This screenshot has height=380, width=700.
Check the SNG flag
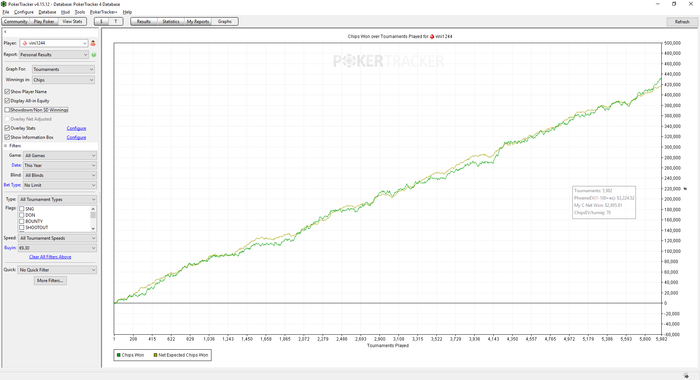click(x=21, y=209)
